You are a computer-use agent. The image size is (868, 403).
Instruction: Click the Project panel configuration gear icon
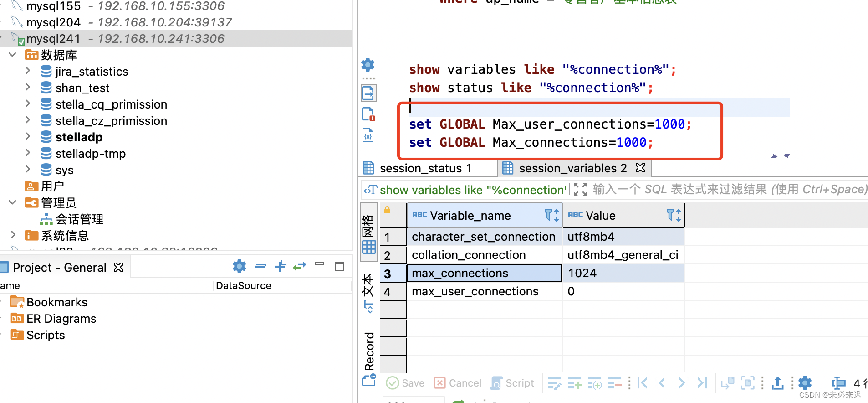[239, 266]
